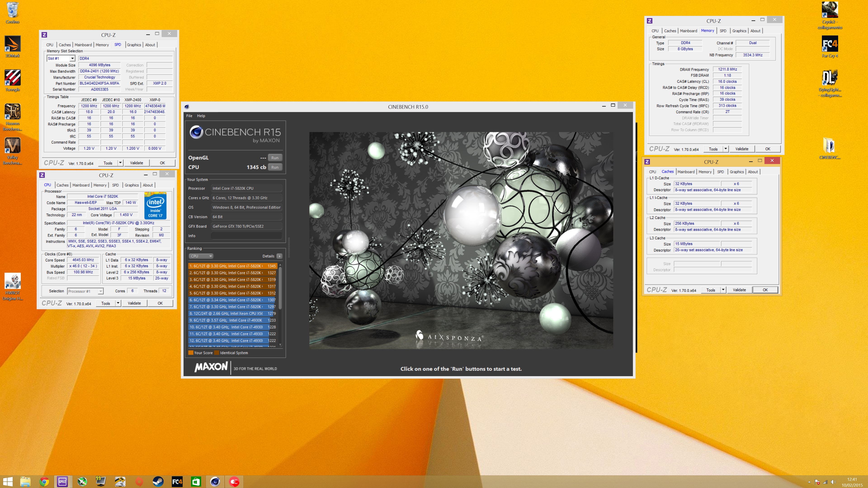Select ranking row 6 at 3.34 GHz

pyautogui.click(x=233, y=300)
